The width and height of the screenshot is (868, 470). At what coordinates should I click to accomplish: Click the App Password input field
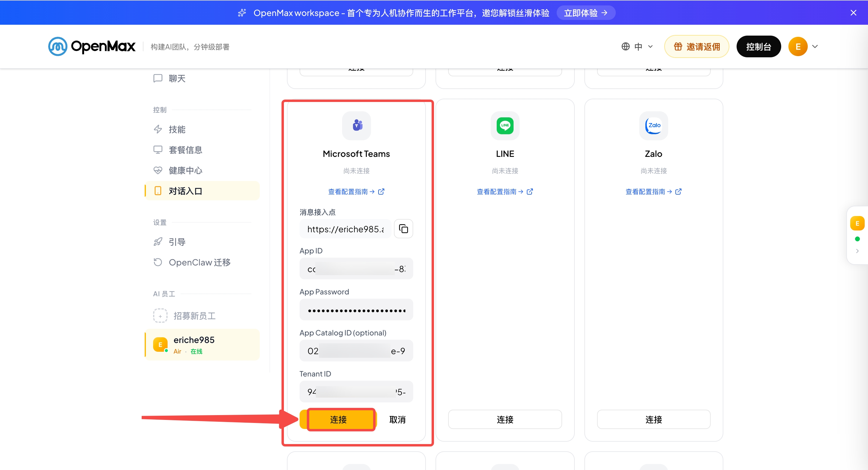click(x=356, y=310)
